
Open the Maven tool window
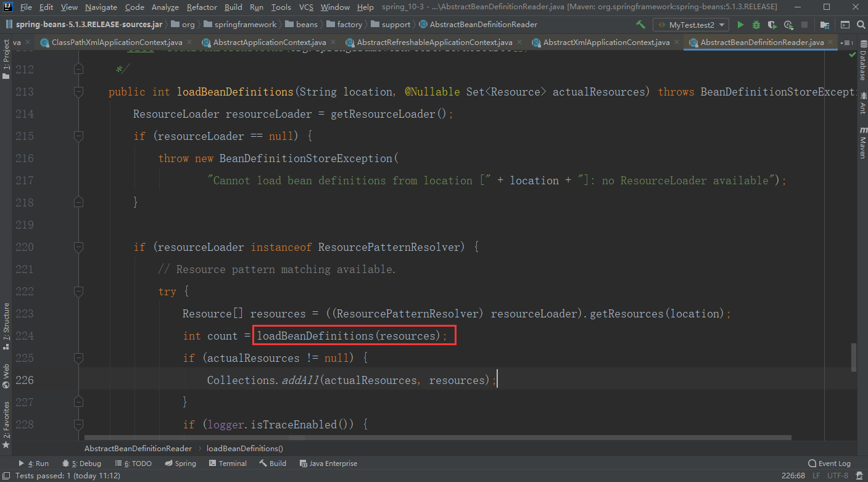862,143
